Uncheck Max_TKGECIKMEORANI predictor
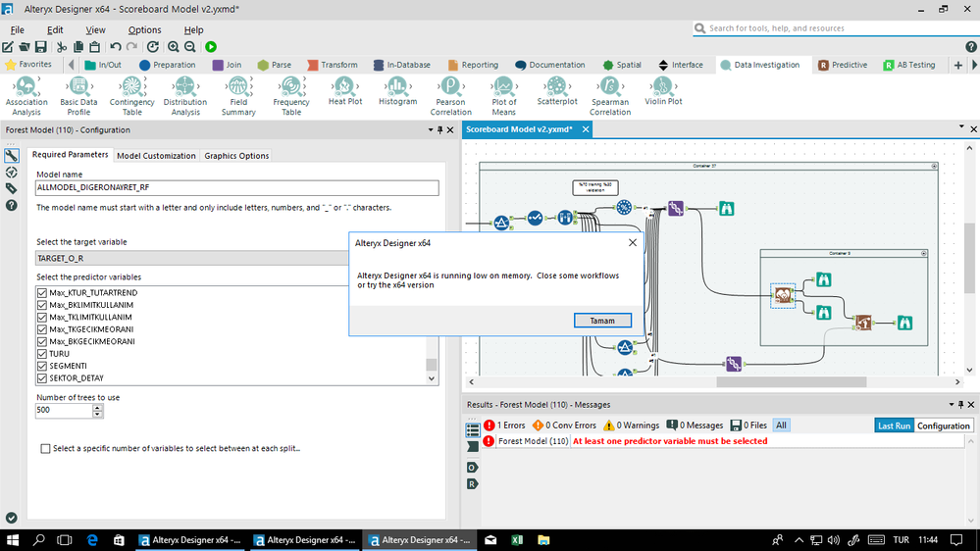This screenshot has width=980, height=551. 42,329
